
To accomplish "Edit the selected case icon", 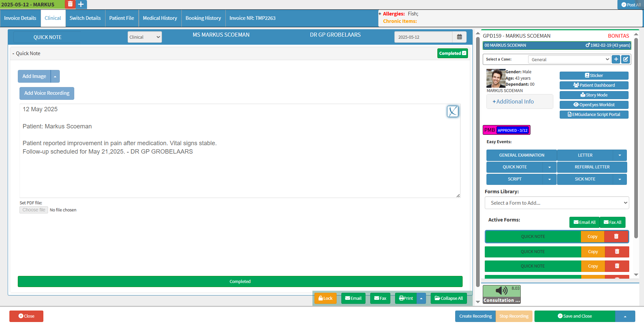I will [625, 59].
